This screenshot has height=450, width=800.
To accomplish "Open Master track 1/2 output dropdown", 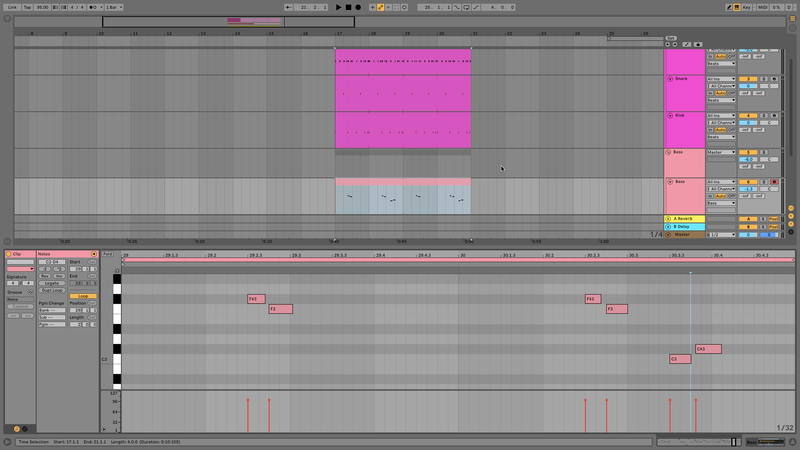I will coord(721,235).
